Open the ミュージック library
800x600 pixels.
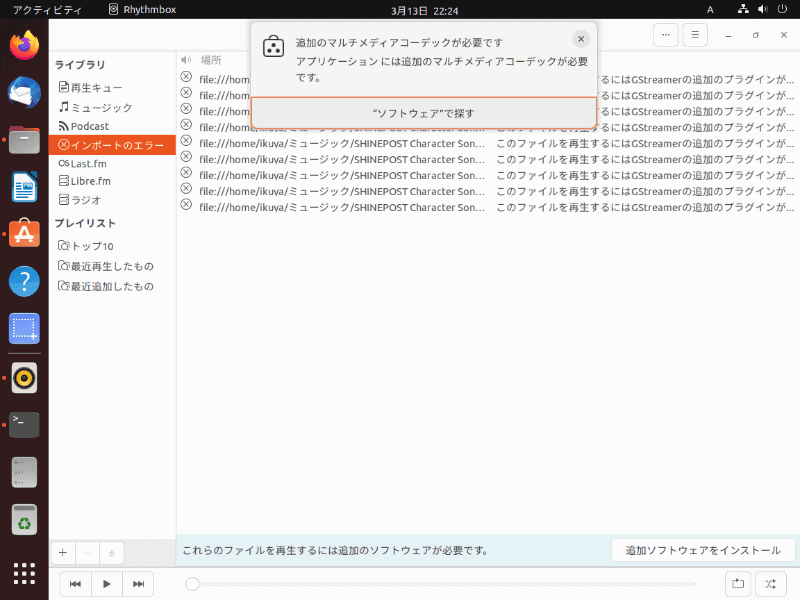click(100, 106)
